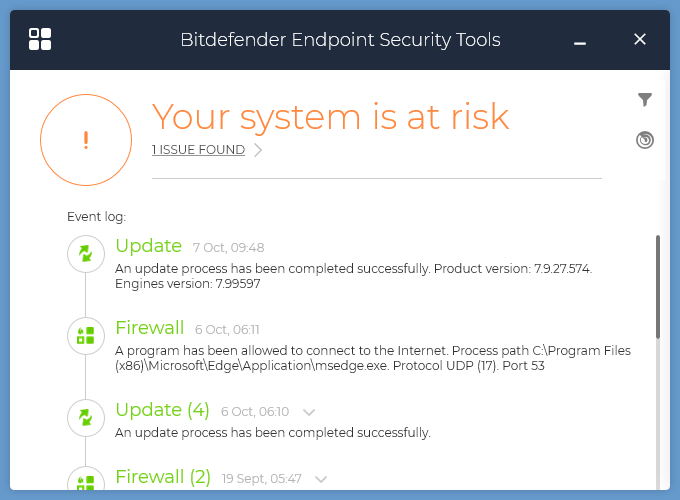680x500 pixels.
Task: Click the event log vertical scrollbar thumb
Action: click(x=657, y=286)
